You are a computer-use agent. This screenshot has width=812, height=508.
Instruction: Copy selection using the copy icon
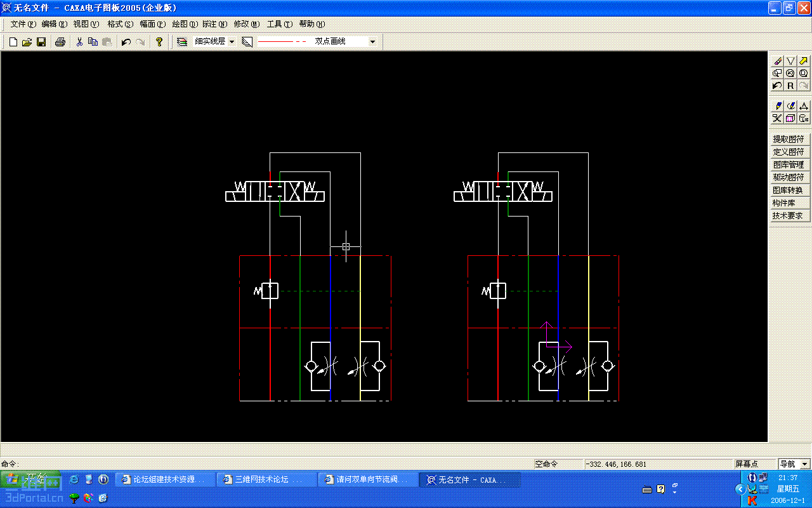pyautogui.click(x=93, y=42)
